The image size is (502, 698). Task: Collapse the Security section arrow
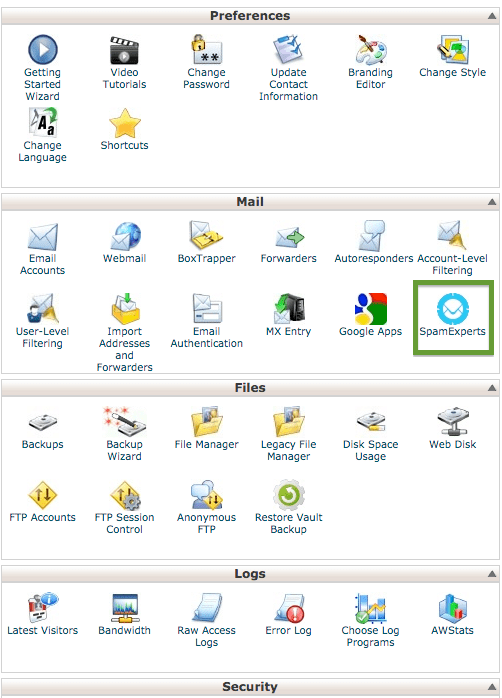tap(492, 687)
